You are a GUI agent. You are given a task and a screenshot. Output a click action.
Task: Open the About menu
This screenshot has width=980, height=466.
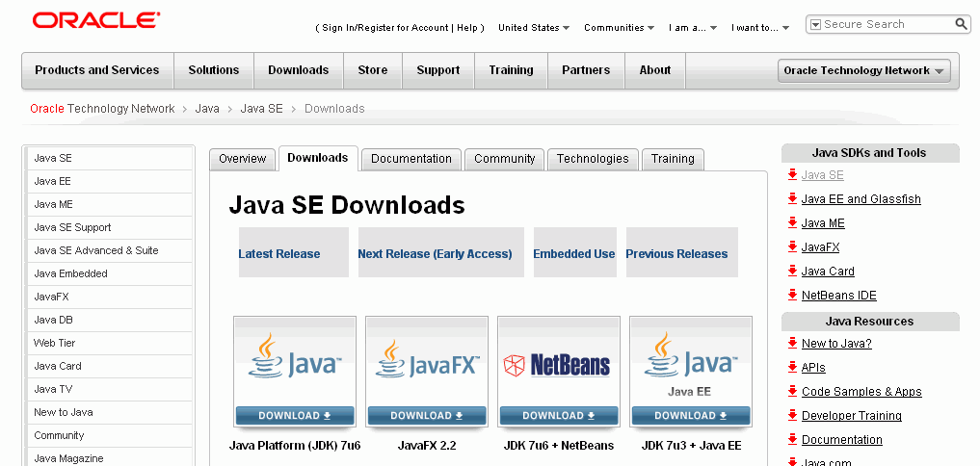point(655,70)
